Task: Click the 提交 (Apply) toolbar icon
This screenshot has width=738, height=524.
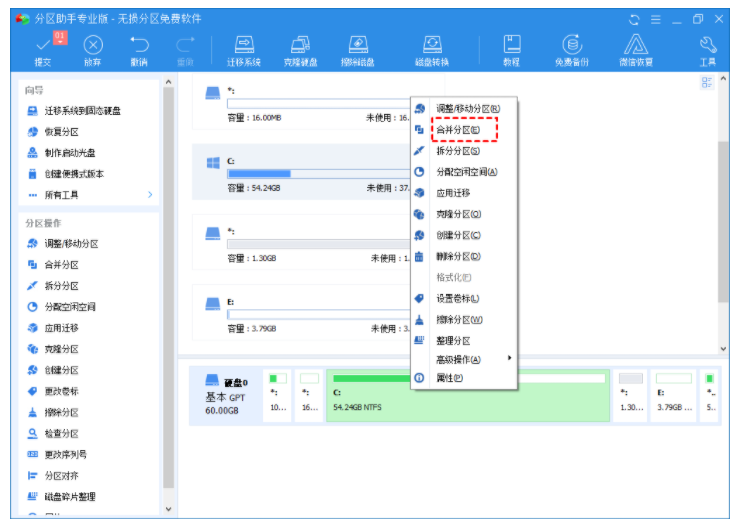Action: click(x=43, y=48)
